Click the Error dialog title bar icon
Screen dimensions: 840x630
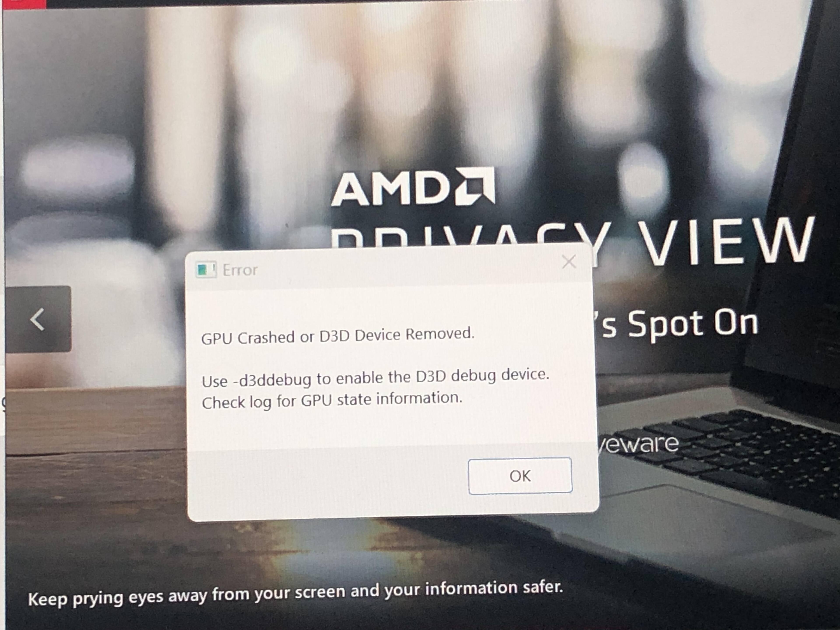[206, 270]
